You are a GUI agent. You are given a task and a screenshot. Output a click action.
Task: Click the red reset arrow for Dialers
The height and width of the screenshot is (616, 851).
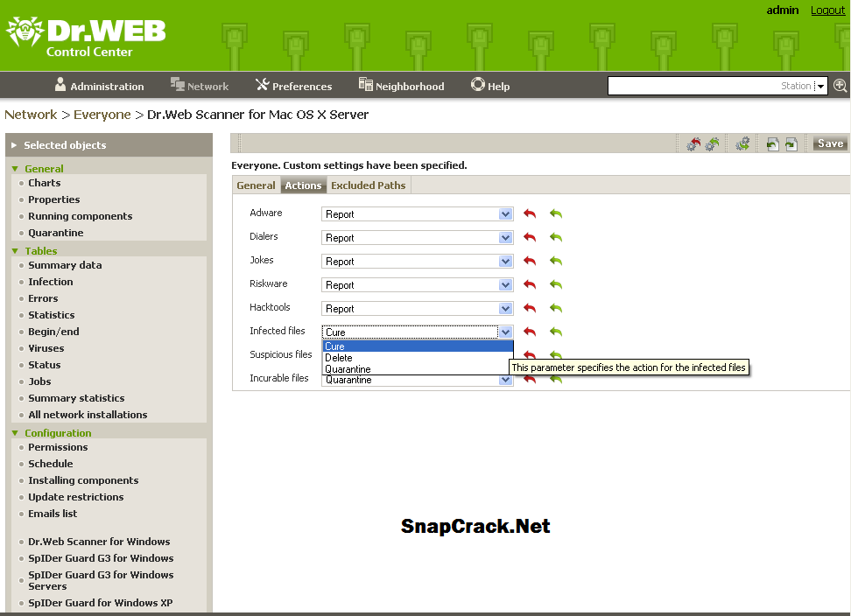(x=530, y=237)
